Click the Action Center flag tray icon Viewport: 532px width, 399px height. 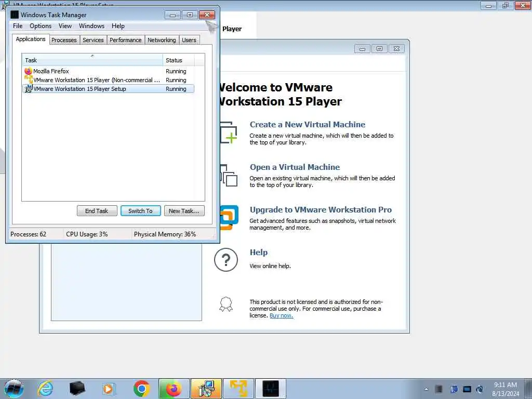tap(454, 389)
